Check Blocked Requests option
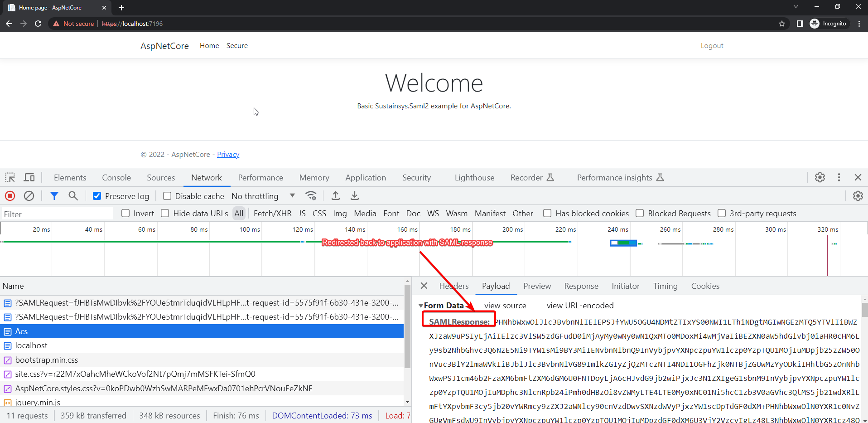 coord(640,213)
